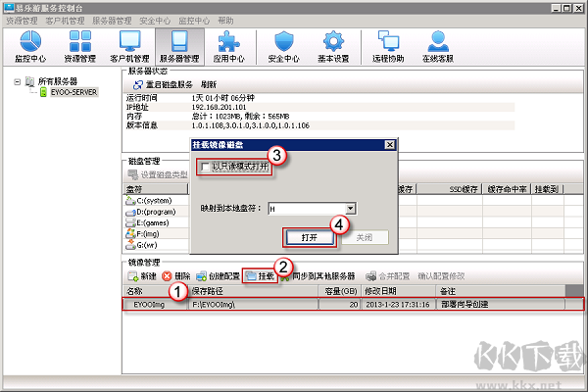Open 资源管理 toolbar icon
The width and height of the screenshot is (588, 392).
(80, 47)
